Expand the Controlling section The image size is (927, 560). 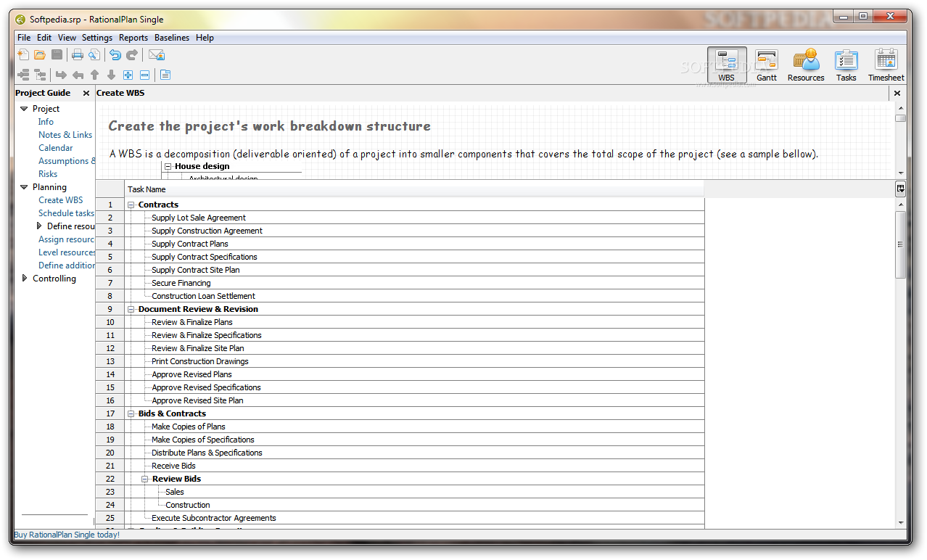click(x=25, y=279)
